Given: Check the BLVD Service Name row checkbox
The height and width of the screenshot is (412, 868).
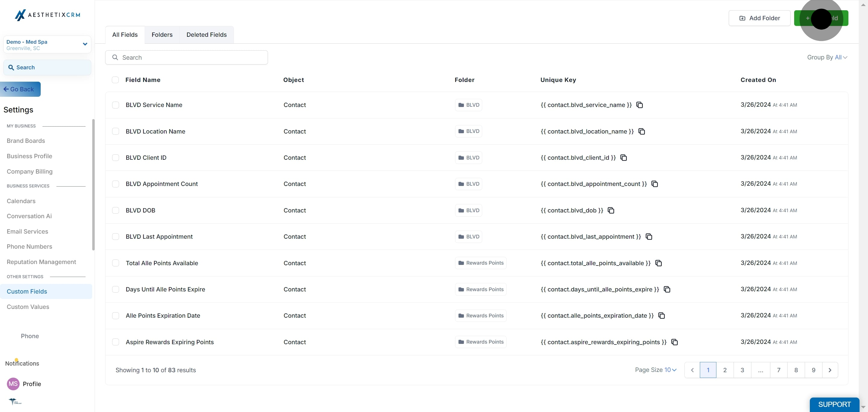Looking at the screenshot, I should point(115,105).
